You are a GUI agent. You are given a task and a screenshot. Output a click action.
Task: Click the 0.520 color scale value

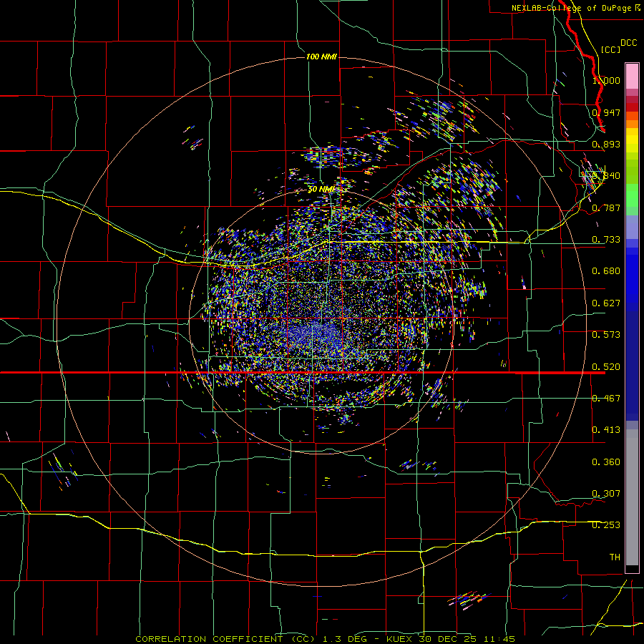[x=606, y=366]
